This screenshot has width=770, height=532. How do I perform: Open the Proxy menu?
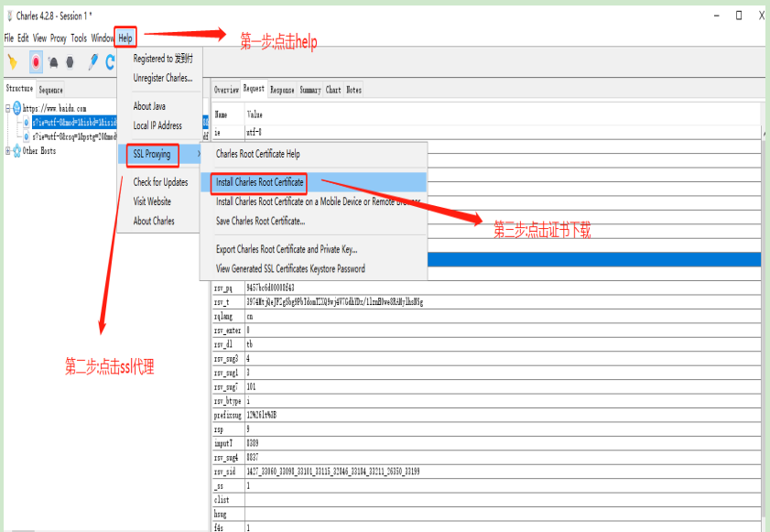[x=59, y=38]
